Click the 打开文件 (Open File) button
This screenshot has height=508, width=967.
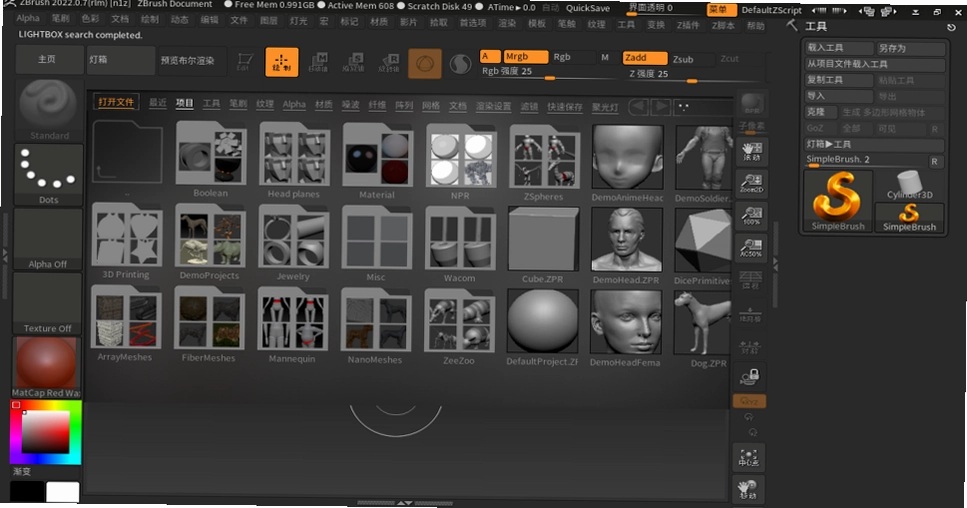pyautogui.click(x=116, y=102)
